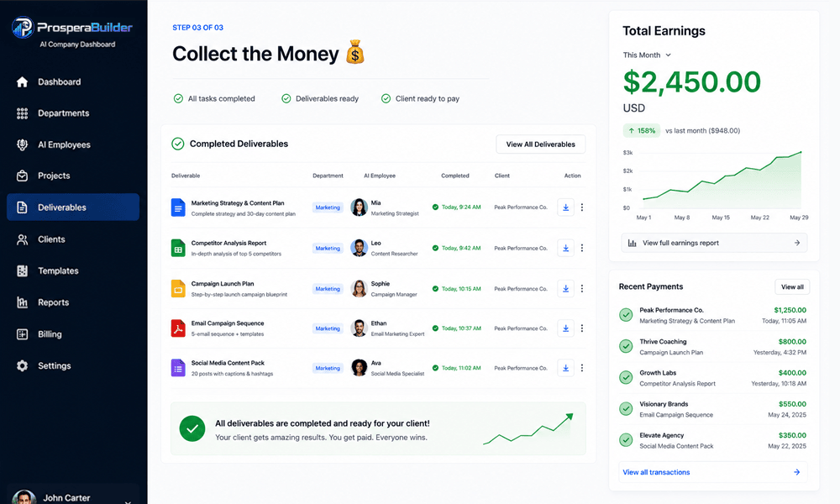840x504 pixels.
Task: Click Leo's avatar photo
Action: pyautogui.click(x=359, y=248)
